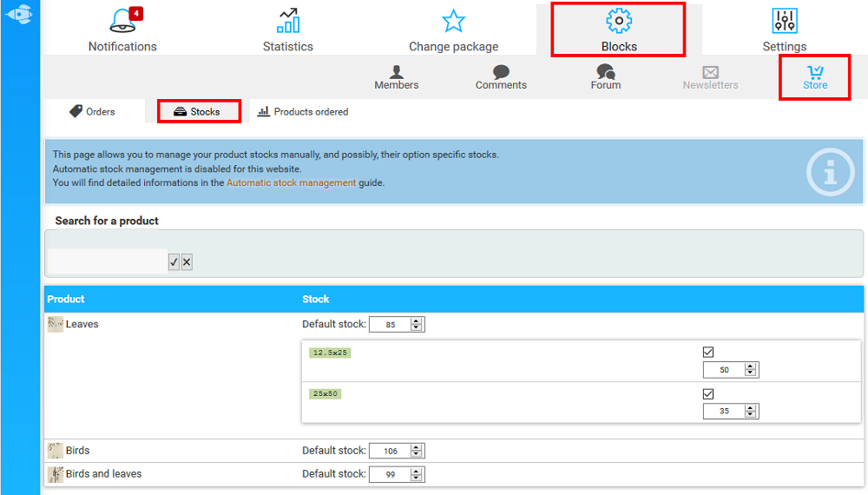
Task: Open Notifications bell icon
Action: point(122,21)
